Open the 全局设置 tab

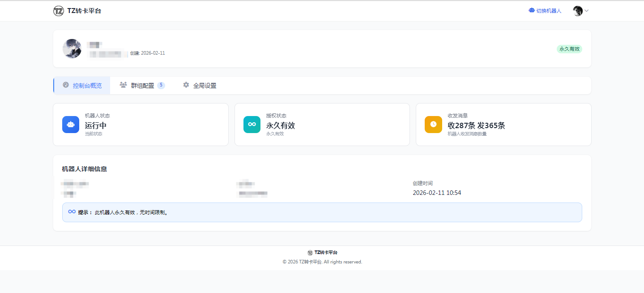pos(205,86)
